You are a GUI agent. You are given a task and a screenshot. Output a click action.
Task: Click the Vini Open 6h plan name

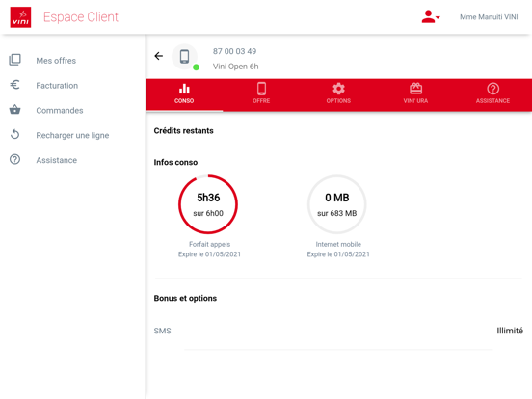[235, 66]
